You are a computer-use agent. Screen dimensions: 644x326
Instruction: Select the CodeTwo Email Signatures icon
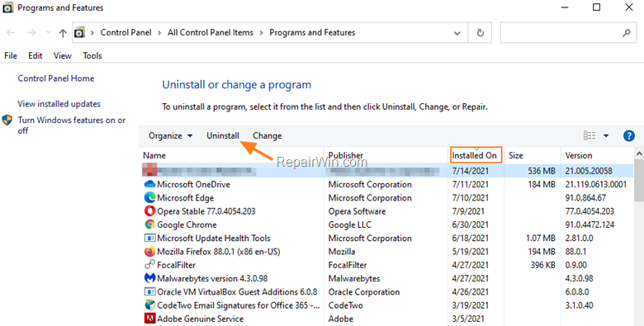150,305
